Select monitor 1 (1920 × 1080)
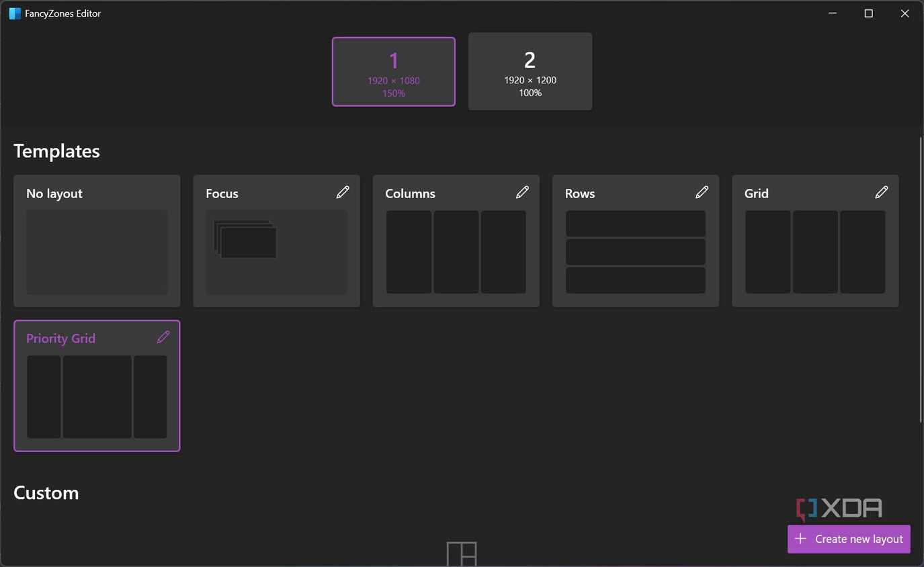 coord(394,72)
